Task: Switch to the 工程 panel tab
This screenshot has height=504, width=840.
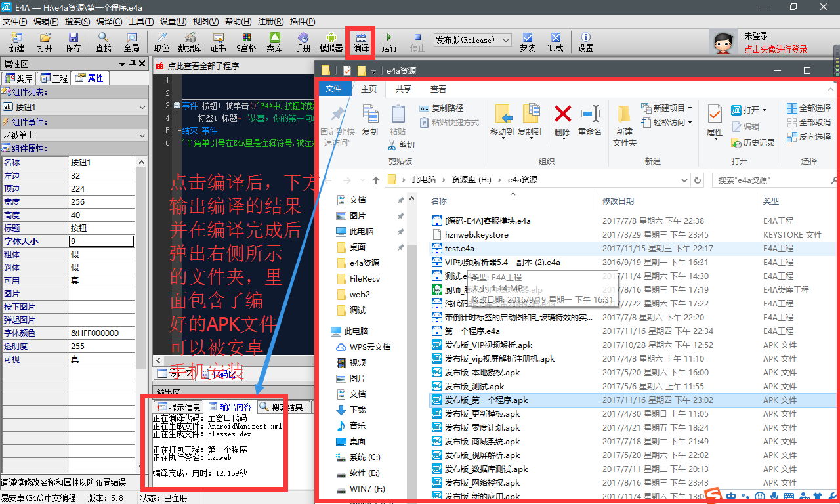Action: pyautogui.click(x=54, y=79)
